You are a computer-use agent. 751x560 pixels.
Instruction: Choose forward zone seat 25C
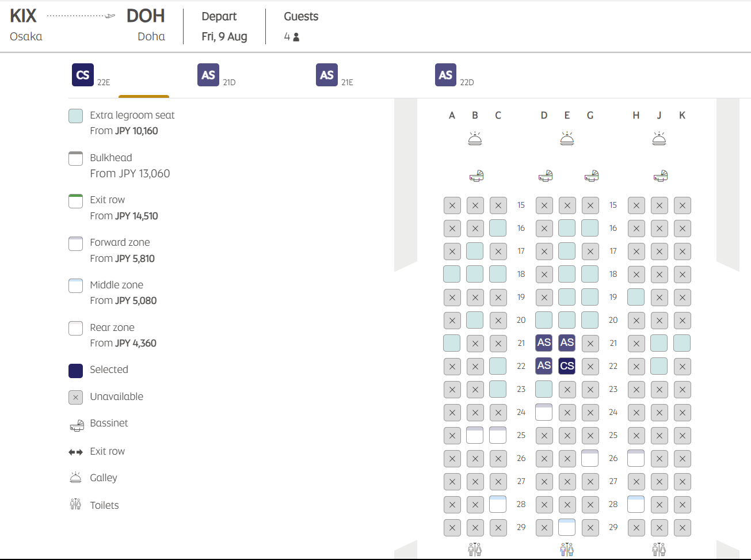498,435
